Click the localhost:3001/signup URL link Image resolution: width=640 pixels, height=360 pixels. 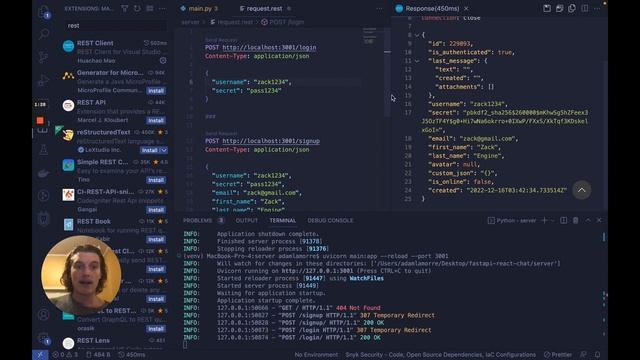click(271, 141)
